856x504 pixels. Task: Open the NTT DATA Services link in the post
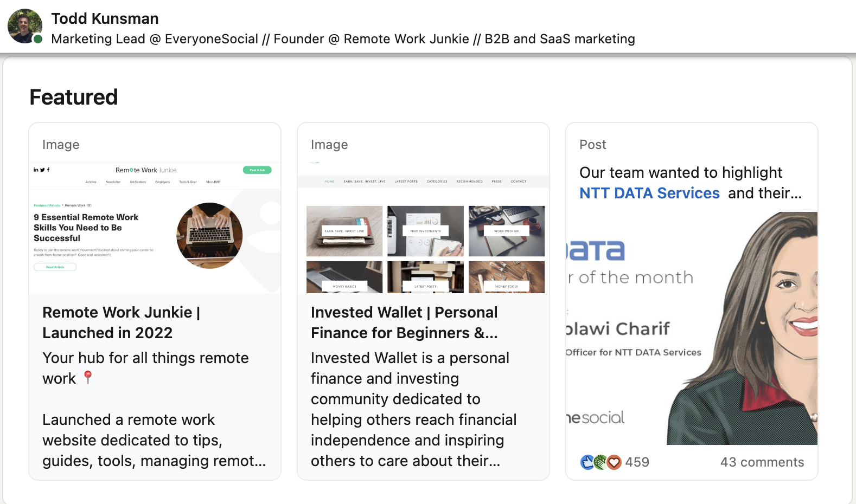649,193
